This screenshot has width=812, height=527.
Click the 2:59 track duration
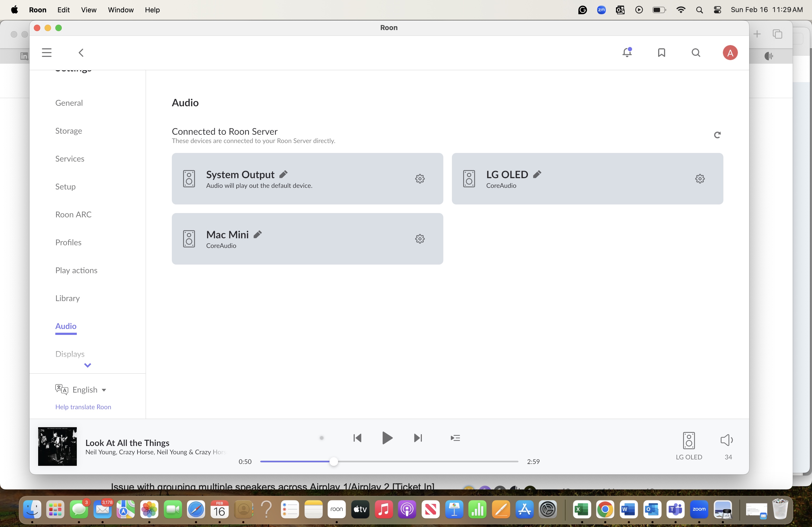pyautogui.click(x=533, y=462)
